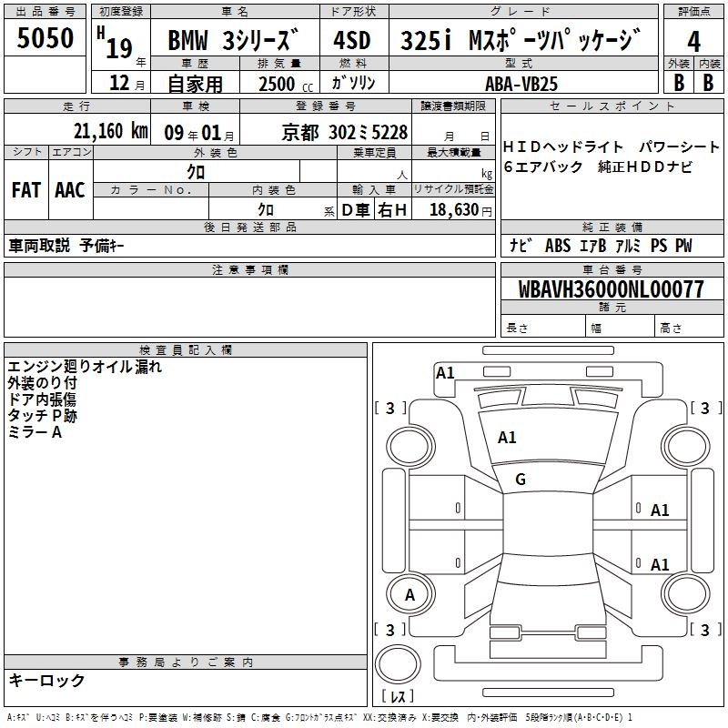Click the D車 import indicator
The height and width of the screenshot is (728, 728).
click(356, 210)
